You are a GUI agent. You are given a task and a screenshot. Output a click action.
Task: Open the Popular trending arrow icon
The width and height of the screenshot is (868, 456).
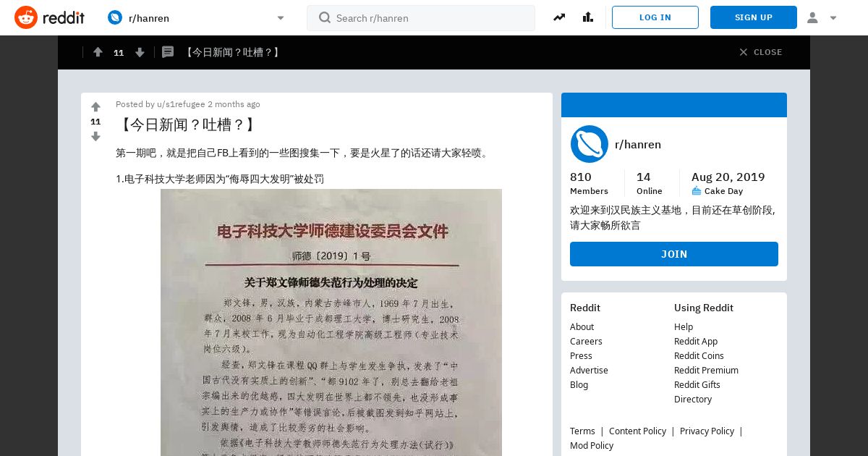pos(559,17)
